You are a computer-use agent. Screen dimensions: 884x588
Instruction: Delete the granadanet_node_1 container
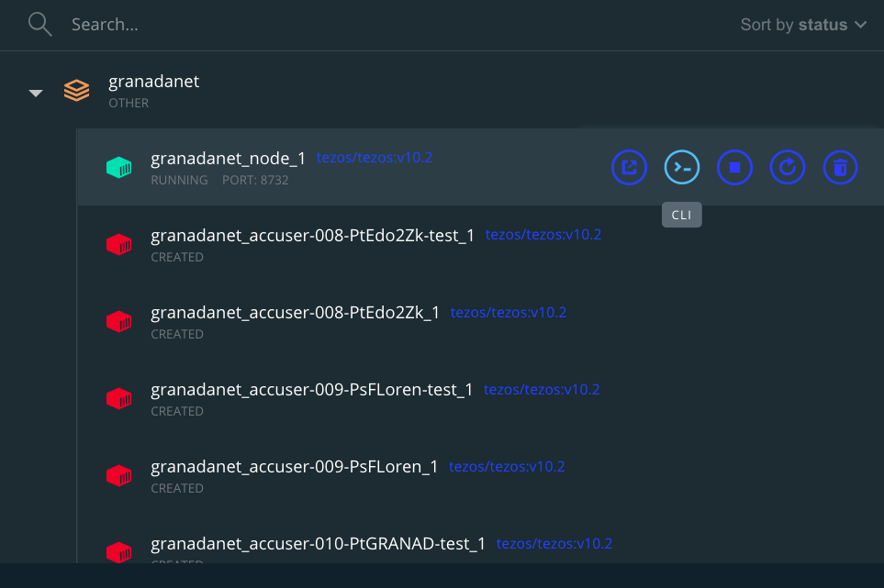pos(840,167)
